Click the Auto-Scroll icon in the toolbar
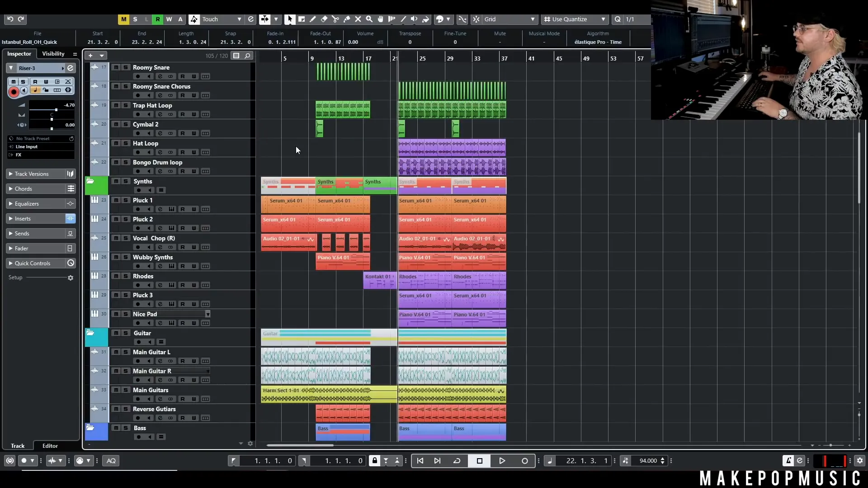868x488 pixels. pyautogui.click(x=265, y=19)
